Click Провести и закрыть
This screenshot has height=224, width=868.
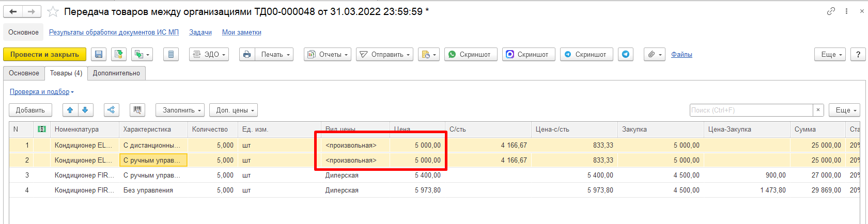44,54
